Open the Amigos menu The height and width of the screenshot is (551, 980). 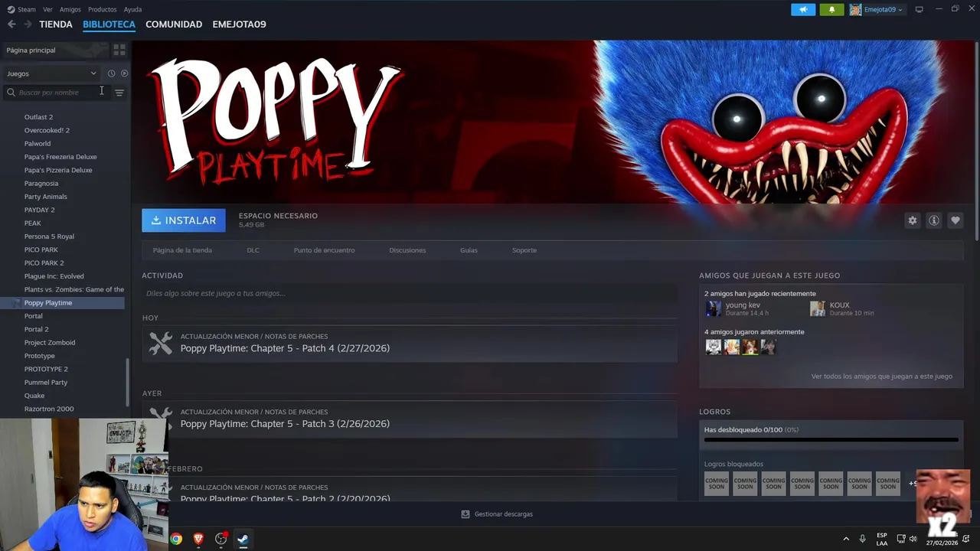[x=70, y=9]
